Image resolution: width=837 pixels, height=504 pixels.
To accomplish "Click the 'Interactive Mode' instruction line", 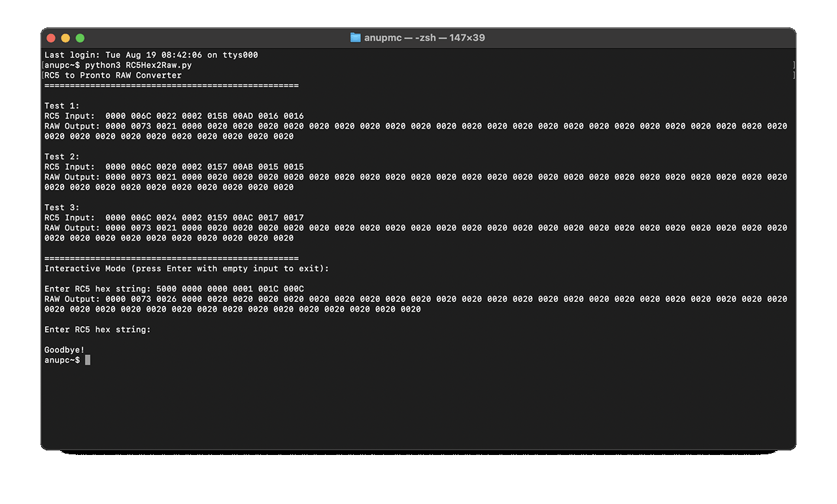I will click(186, 269).
